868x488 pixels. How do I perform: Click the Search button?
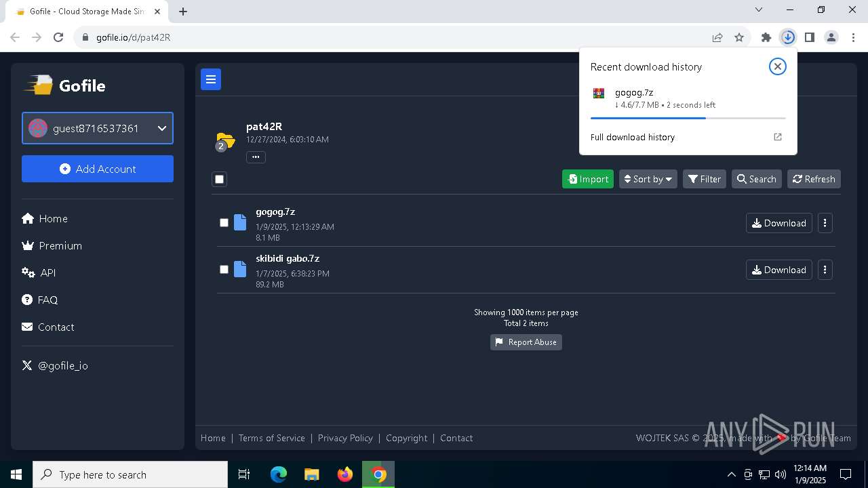click(x=756, y=179)
